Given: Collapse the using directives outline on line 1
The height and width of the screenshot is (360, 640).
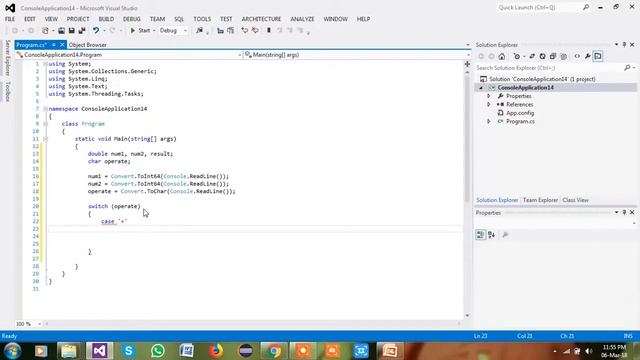Looking at the screenshot, I should coord(45,64).
